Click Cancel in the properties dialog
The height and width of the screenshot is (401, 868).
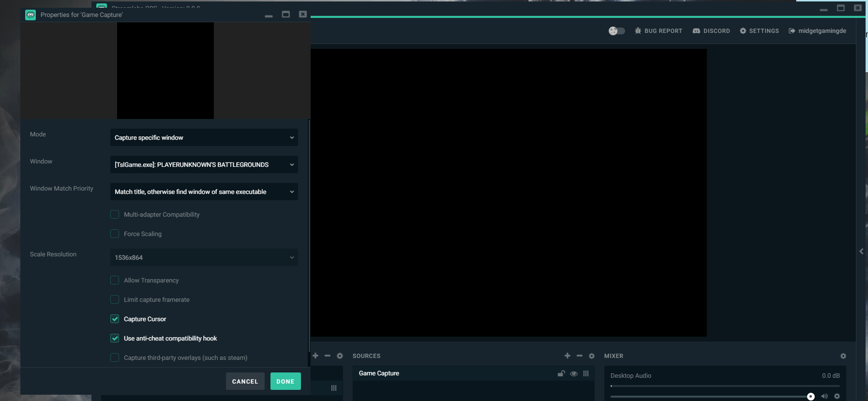point(245,381)
